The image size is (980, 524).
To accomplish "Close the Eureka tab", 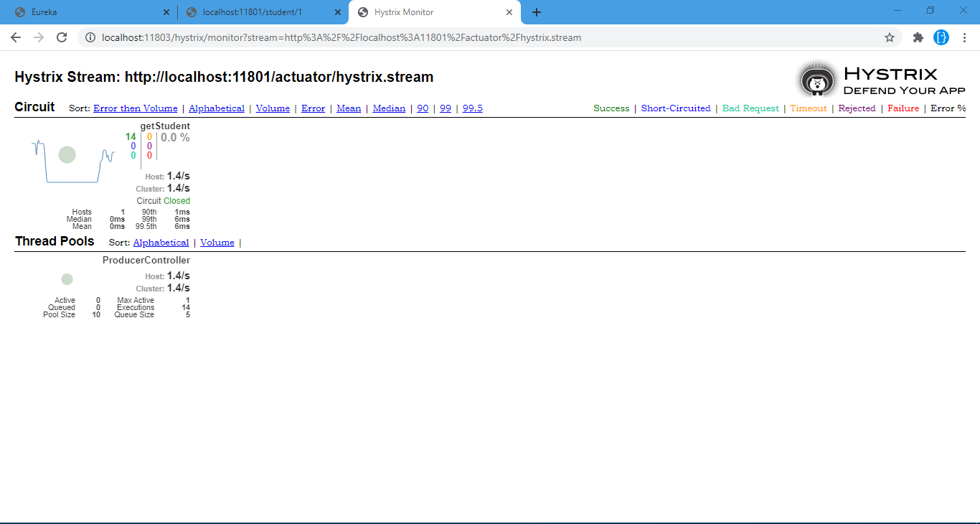I will coord(166,12).
